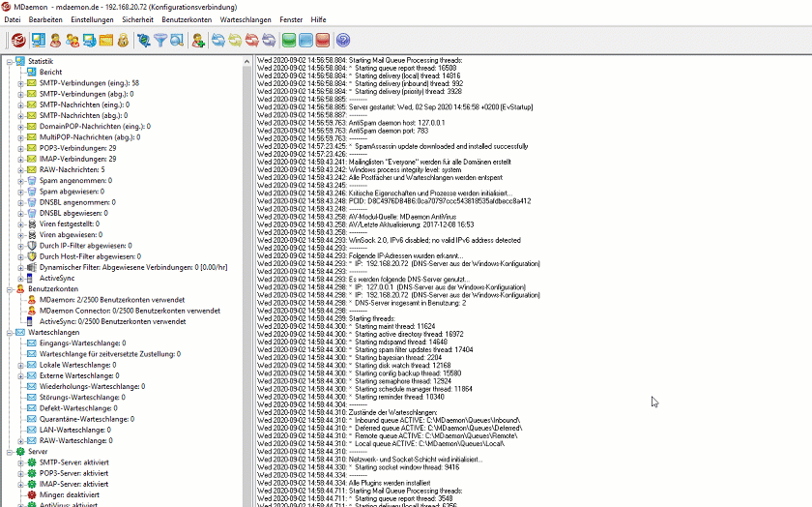This screenshot has width=812, height=507.
Task: Click the blue question mark help icon
Action: tap(342, 40)
